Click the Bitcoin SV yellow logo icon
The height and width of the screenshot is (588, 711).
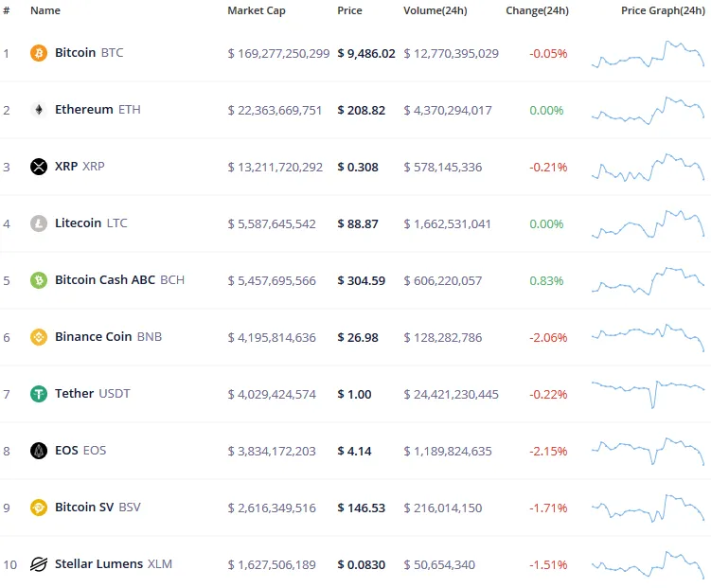click(39, 508)
